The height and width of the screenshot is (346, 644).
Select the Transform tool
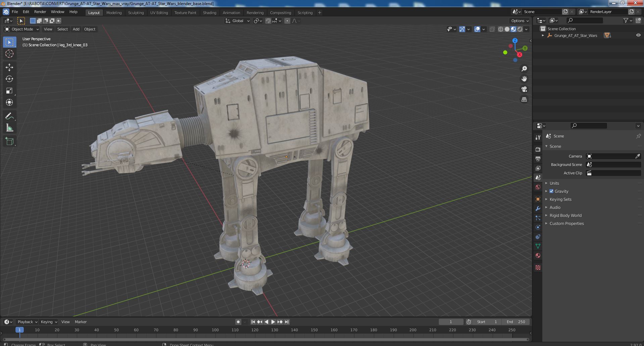[x=9, y=102]
